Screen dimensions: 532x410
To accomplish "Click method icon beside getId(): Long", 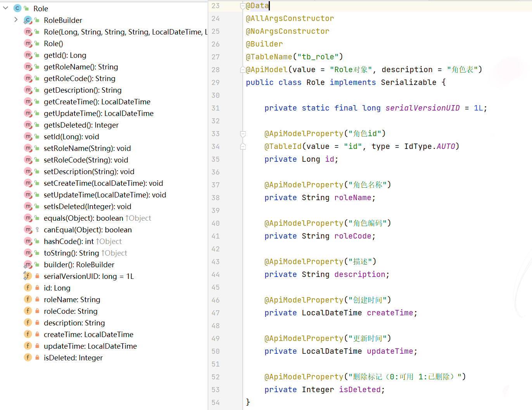I will 28,55.
